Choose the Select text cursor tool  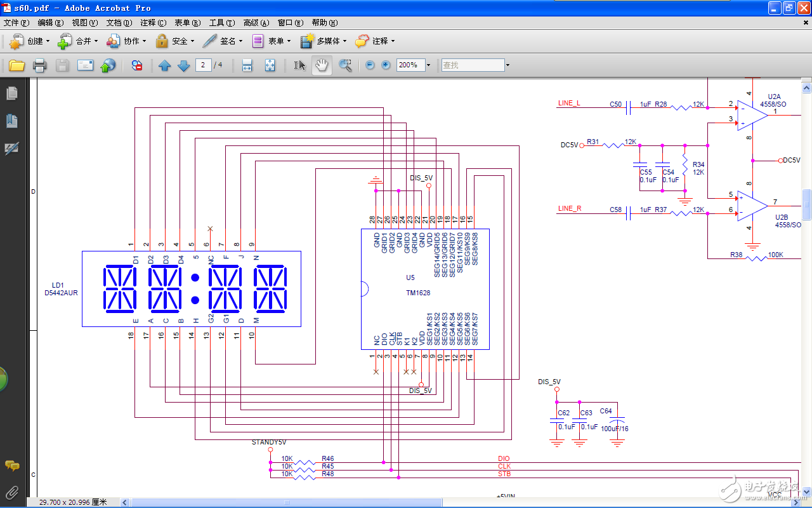tap(300, 65)
